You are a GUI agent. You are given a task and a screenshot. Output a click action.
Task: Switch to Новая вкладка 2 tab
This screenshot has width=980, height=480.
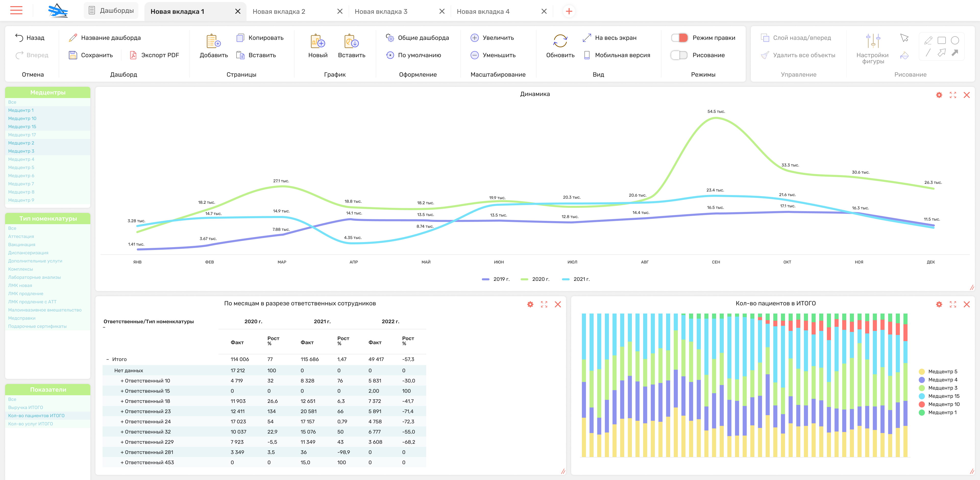coord(279,11)
